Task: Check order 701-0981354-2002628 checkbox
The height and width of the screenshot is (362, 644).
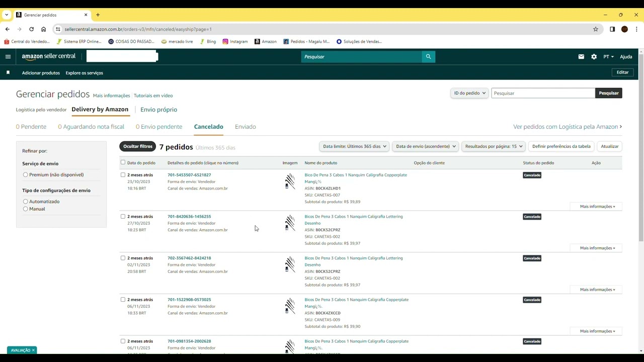Action: tap(123, 341)
